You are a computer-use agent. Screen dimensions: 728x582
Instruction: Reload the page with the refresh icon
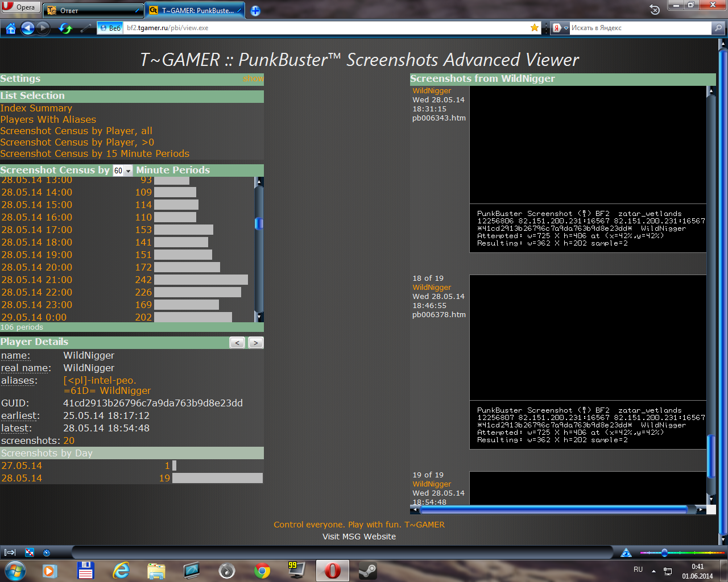[x=65, y=28]
